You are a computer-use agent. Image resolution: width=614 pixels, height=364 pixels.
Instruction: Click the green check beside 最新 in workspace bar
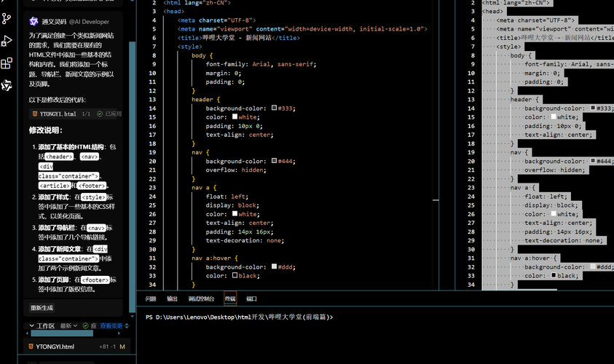coord(85,325)
